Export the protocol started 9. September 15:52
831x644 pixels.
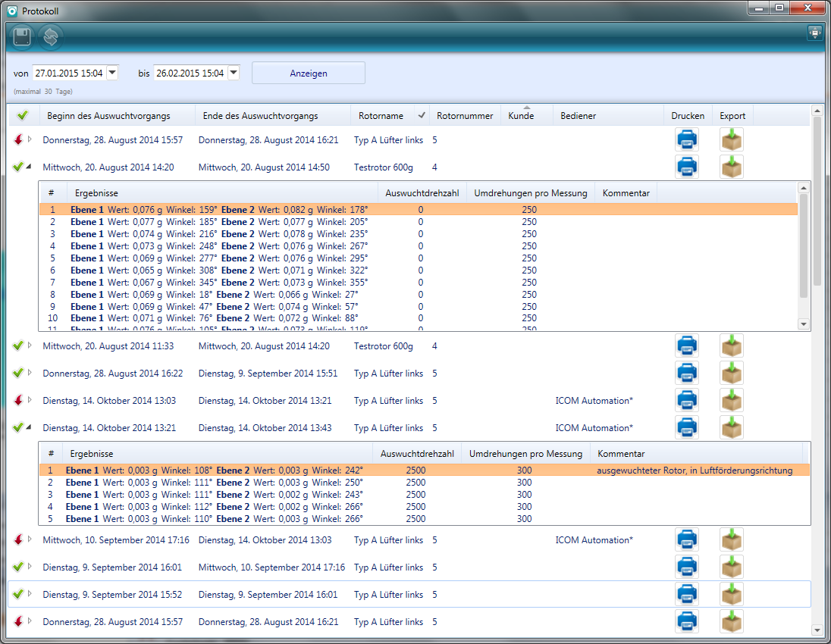pos(732,594)
